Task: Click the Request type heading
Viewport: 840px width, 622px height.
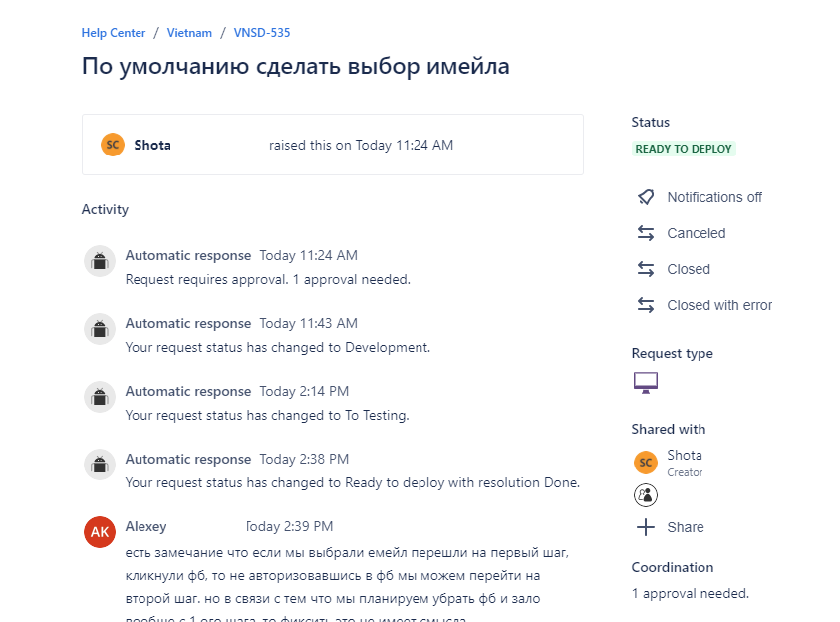Action: click(x=673, y=354)
